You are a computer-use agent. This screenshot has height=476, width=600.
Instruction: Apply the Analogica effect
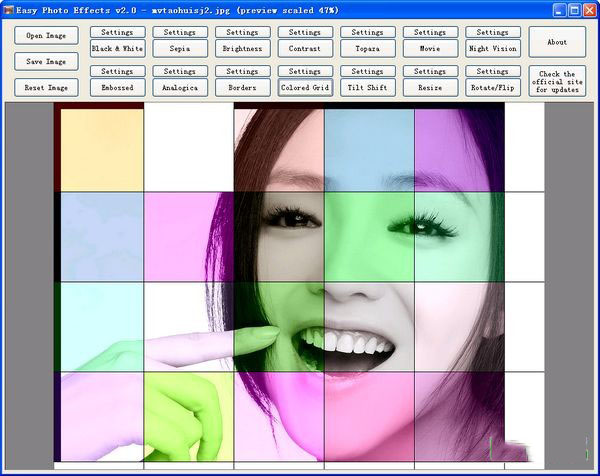pos(180,88)
